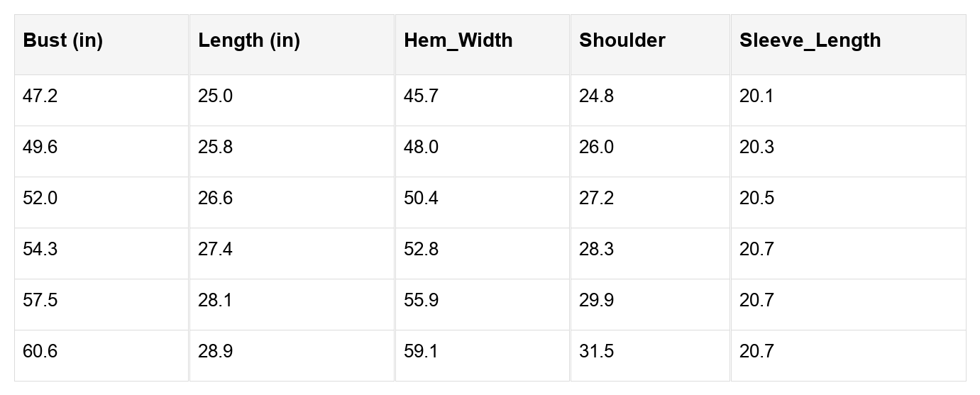Click bust value 54.3 cell
The image size is (980, 395).
click(40, 250)
